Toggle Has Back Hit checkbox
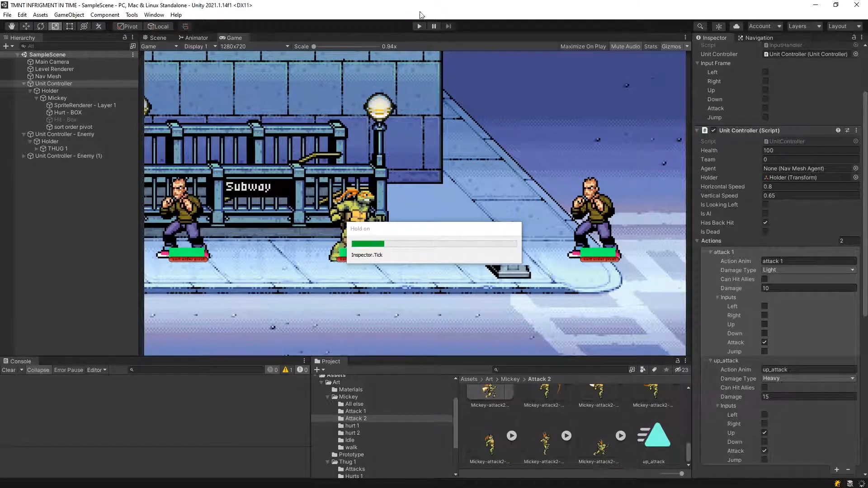The image size is (868, 488). [x=765, y=223]
